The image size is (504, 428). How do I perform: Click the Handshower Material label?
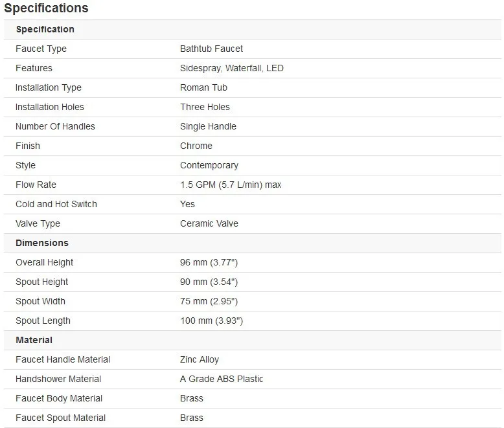click(58, 379)
